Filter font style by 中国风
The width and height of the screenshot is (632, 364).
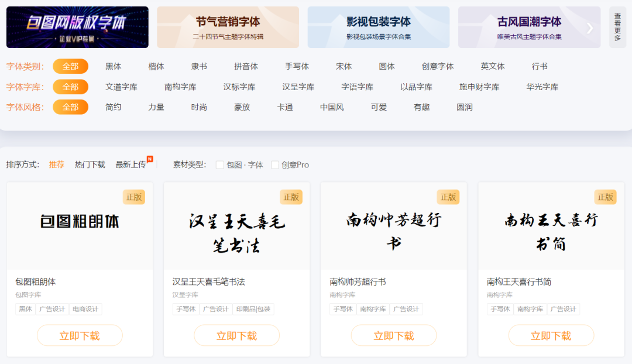coord(332,107)
